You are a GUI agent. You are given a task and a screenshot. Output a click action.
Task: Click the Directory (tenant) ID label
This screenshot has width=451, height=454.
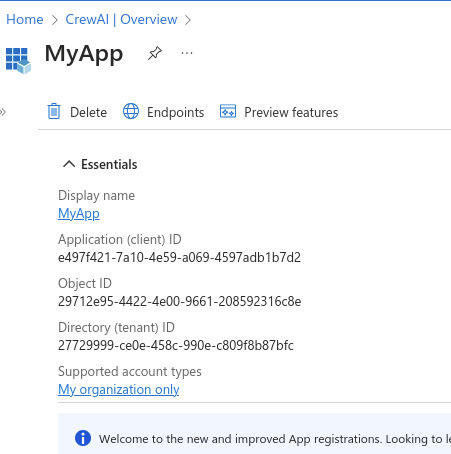[x=116, y=327]
